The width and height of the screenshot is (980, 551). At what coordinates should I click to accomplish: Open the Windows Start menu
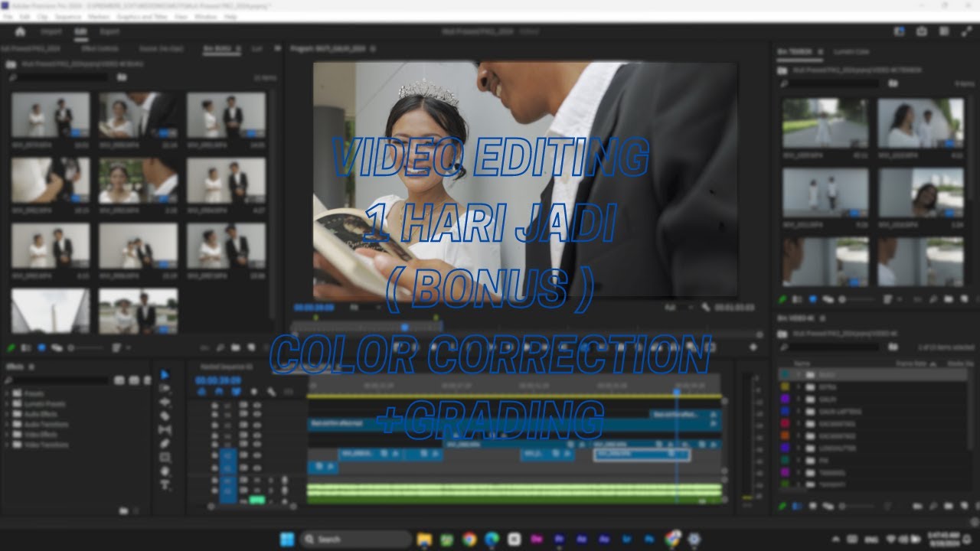[x=287, y=539]
